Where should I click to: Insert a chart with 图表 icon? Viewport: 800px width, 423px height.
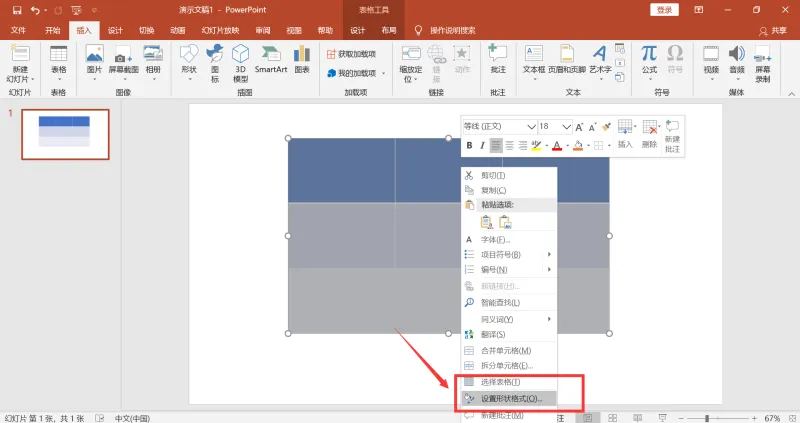click(x=302, y=60)
